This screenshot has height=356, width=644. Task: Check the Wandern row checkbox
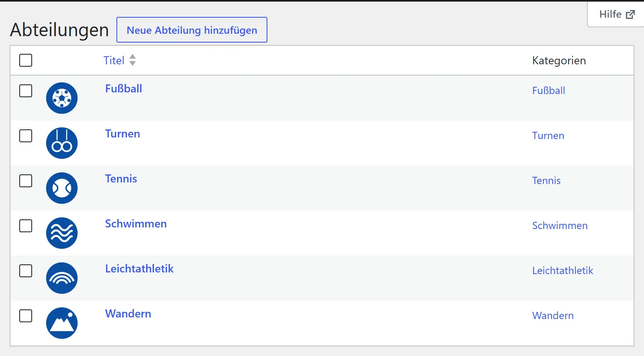point(26,316)
